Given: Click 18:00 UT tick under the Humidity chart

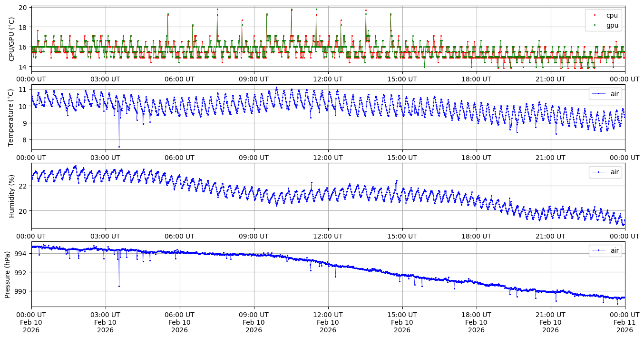Looking at the screenshot, I should pos(476,236).
